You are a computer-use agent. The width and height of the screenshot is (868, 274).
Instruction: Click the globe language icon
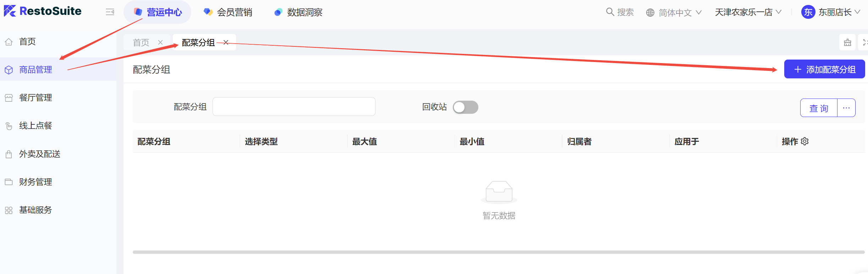650,13
